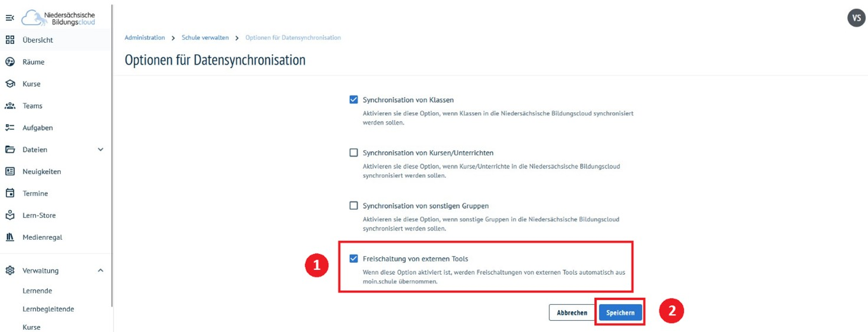The image size is (868, 332).
Task: Go to Schule verwalten breadcrumb link
Action: tap(205, 38)
